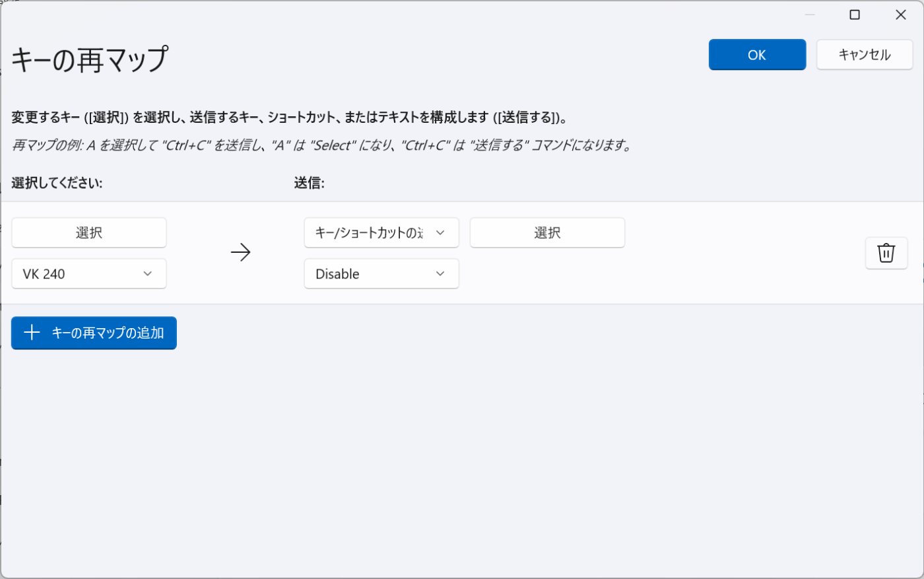Open the Disable target key dropdown
The image size is (924, 579).
click(381, 273)
